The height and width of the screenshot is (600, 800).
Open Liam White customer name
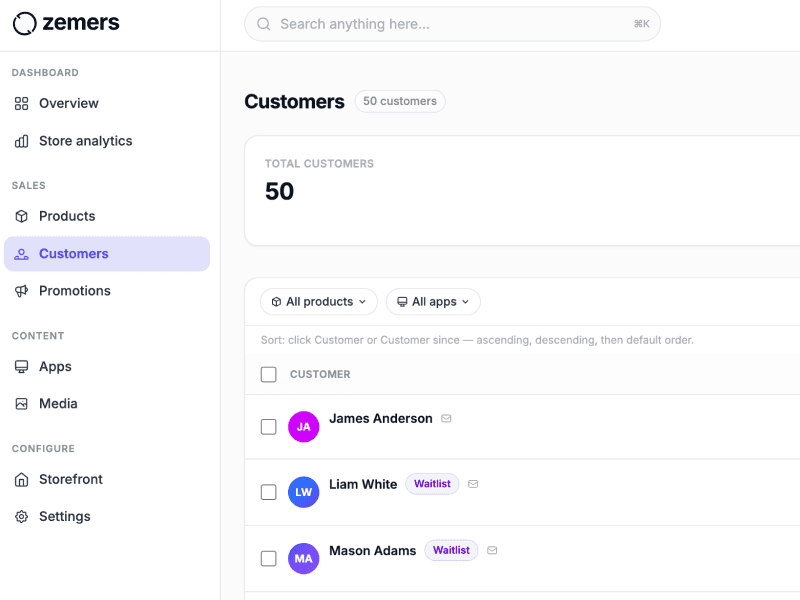pos(363,484)
